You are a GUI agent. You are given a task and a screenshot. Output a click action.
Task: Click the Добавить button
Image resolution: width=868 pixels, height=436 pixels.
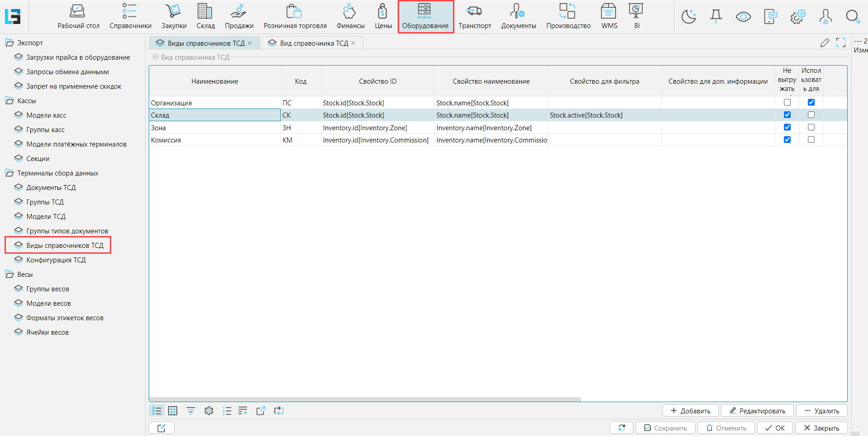tap(690, 411)
